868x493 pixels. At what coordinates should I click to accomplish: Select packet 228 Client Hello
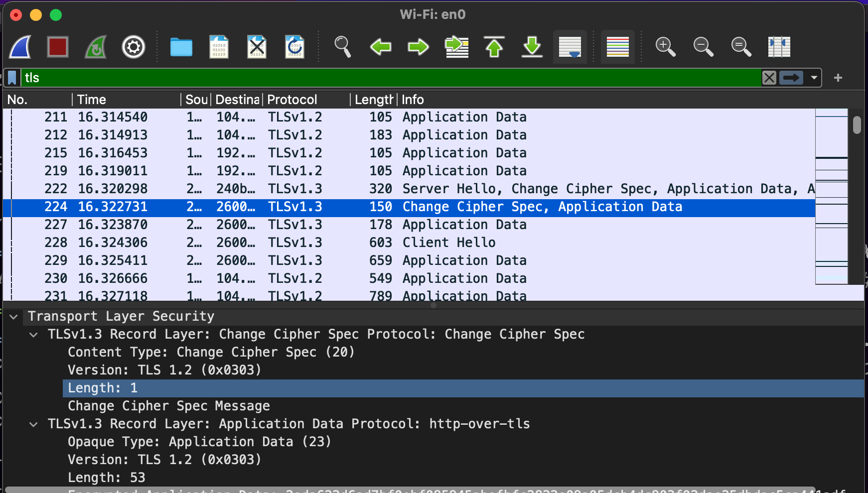409,243
